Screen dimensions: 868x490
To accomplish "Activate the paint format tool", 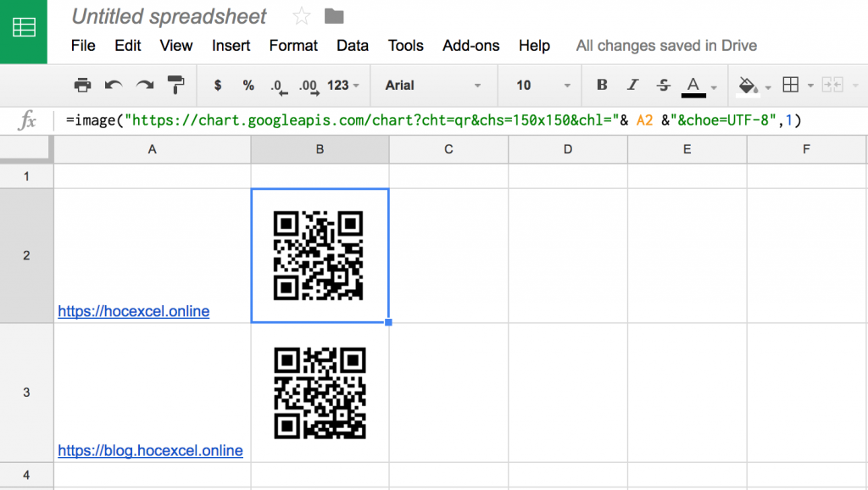I will click(176, 86).
